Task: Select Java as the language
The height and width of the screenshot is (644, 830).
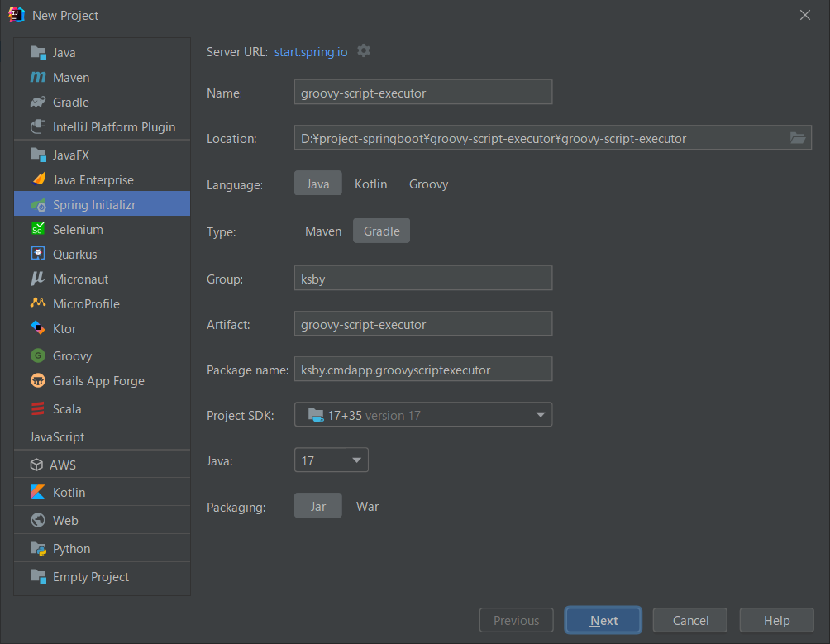Action: 317,184
